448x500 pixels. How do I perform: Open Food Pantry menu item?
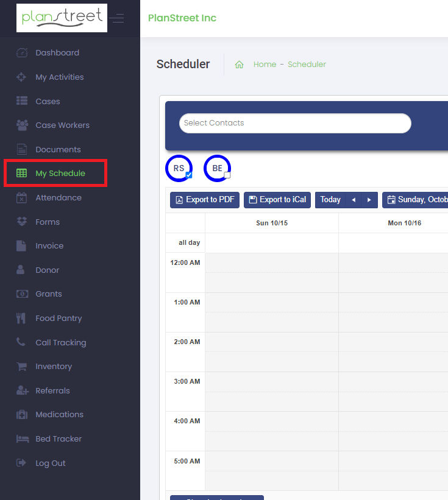[59, 319]
